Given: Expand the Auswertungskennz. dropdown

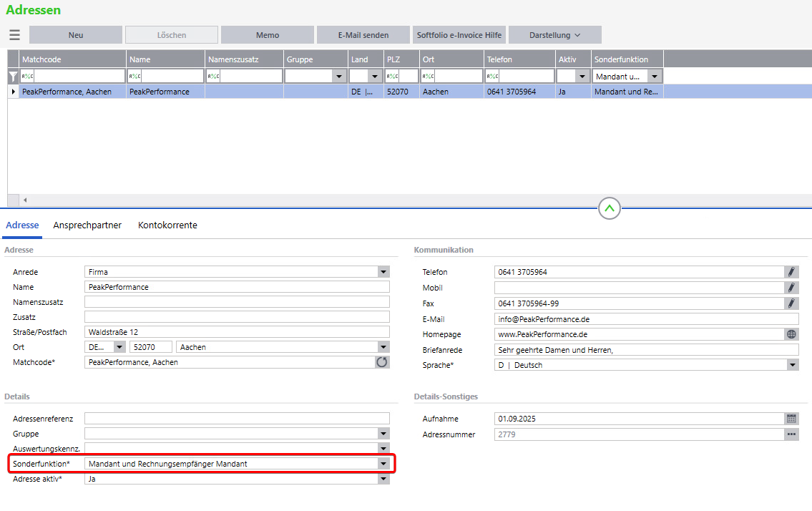Looking at the screenshot, I should (x=383, y=448).
